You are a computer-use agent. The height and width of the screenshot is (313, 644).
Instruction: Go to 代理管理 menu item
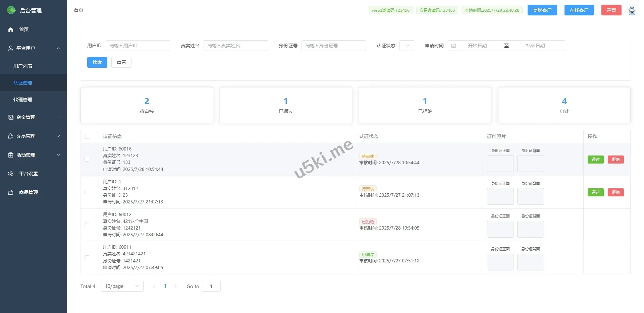pos(23,100)
